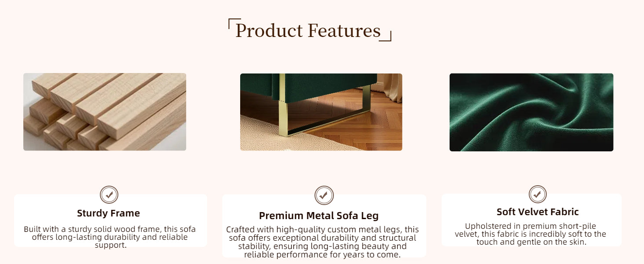Viewport: 644px width, 264px height.
Task: Open the gold metal sofa leg photo
Action: (x=321, y=112)
